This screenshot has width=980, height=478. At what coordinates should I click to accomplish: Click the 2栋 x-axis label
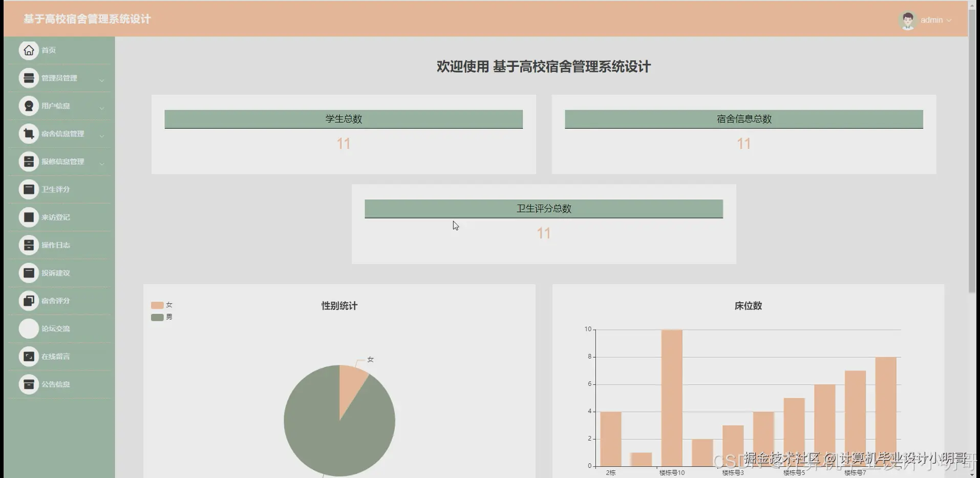[611, 473]
